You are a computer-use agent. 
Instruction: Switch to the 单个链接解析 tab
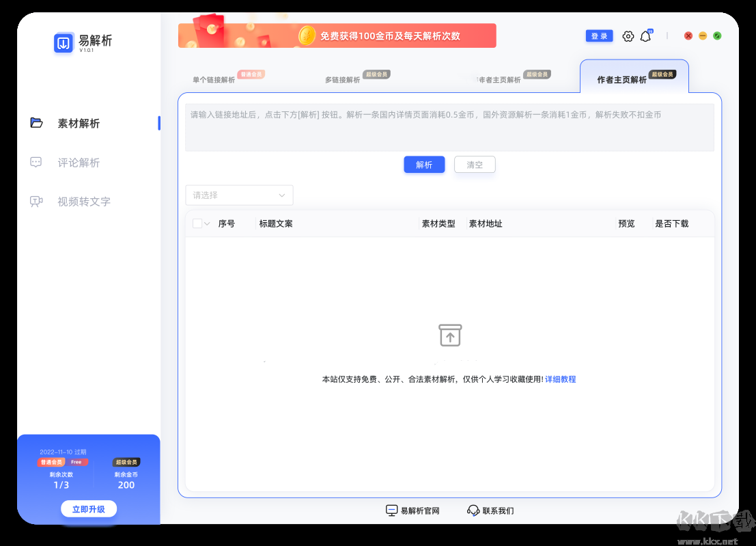(214, 79)
